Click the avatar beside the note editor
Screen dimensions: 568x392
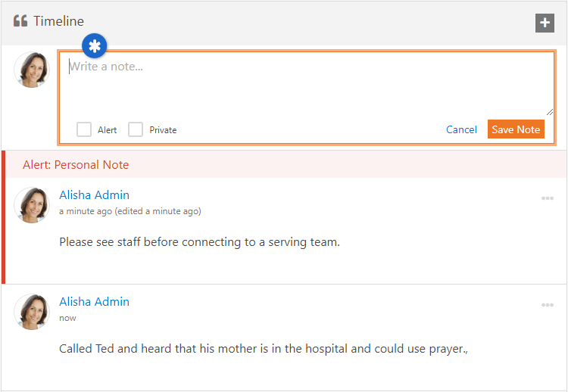(32, 70)
